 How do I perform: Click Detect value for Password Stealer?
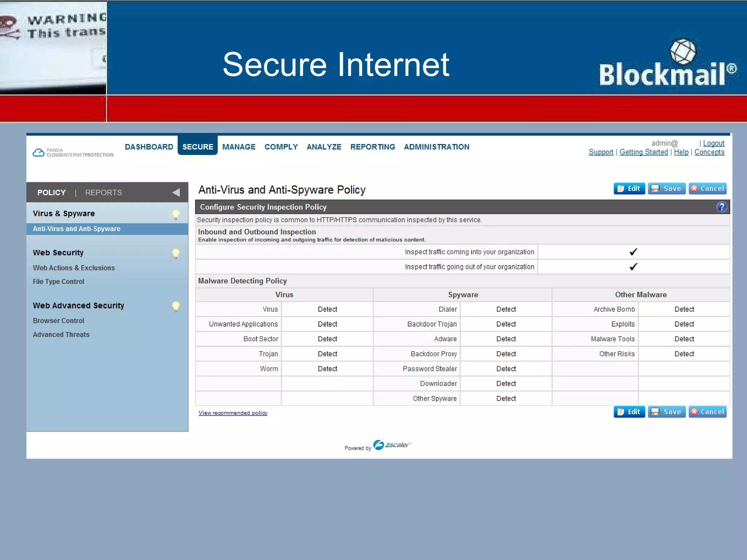pyautogui.click(x=506, y=369)
